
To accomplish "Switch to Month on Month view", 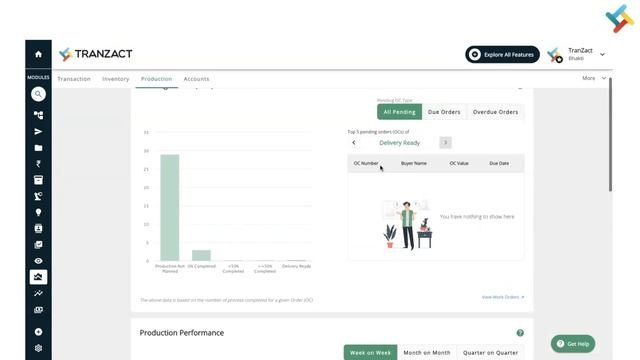I will click(x=427, y=352).
